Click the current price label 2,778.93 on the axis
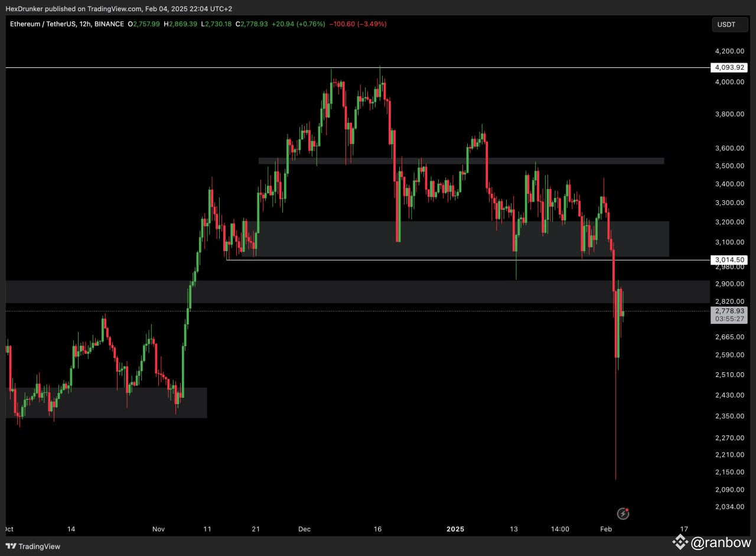 730,311
